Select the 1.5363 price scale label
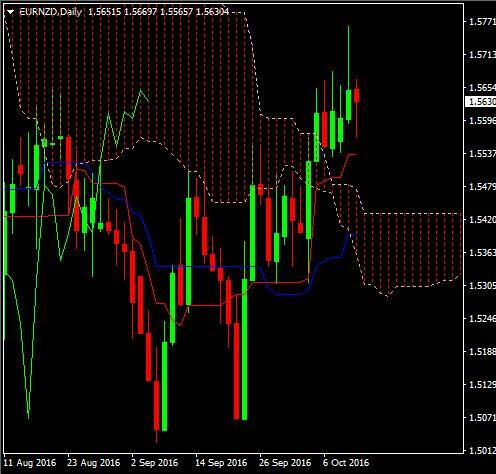Viewport: 496px width, 474px height. [482, 252]
